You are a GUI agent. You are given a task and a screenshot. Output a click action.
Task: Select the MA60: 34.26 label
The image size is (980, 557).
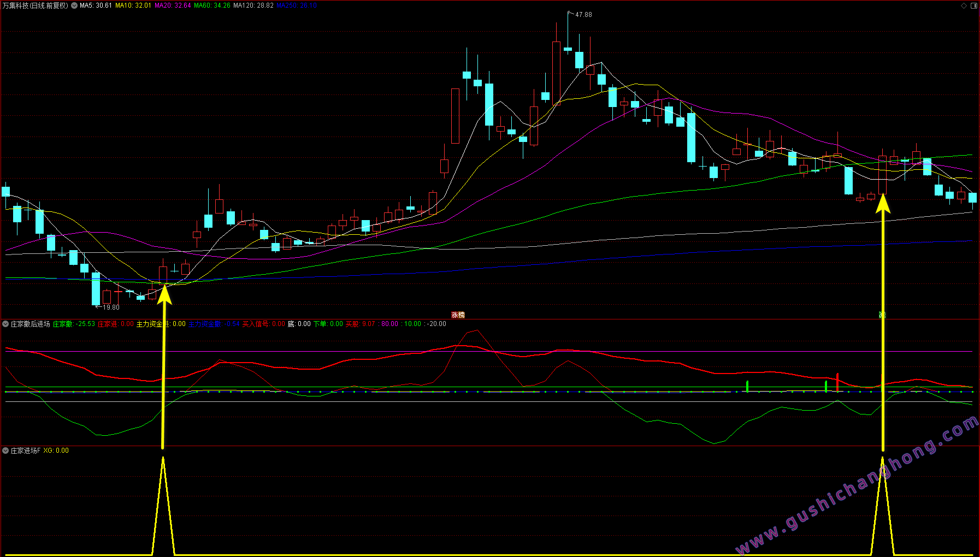coord(212,5)
